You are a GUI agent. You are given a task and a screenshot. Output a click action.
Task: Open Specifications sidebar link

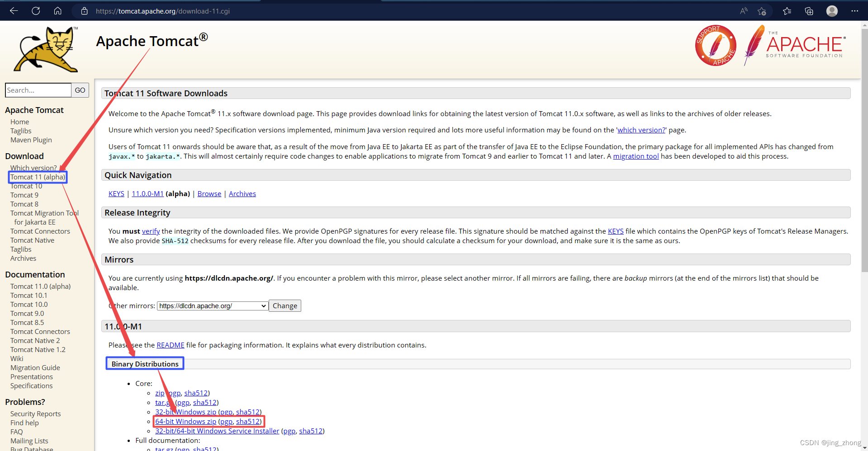tap(31, 386)
